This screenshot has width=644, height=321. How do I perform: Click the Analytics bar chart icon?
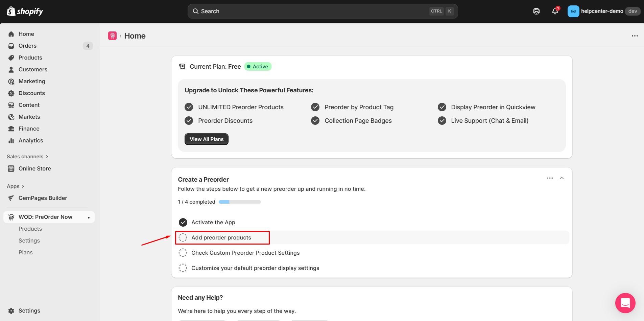click(11, 141)
